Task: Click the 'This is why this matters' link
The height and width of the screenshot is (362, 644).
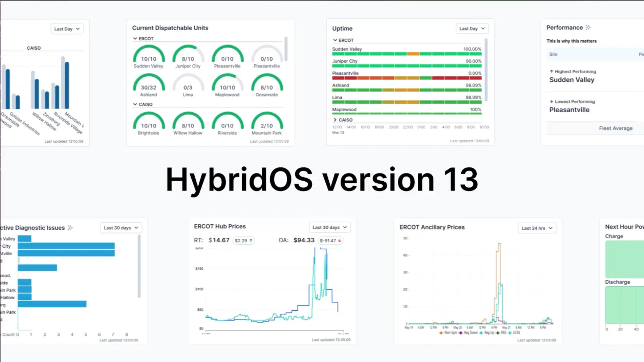Action: pos(572,41)
